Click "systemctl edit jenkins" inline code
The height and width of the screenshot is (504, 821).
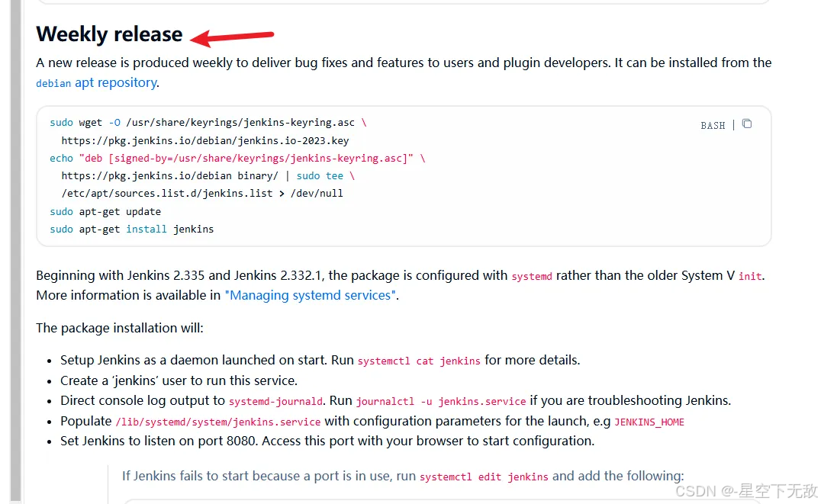484,477
